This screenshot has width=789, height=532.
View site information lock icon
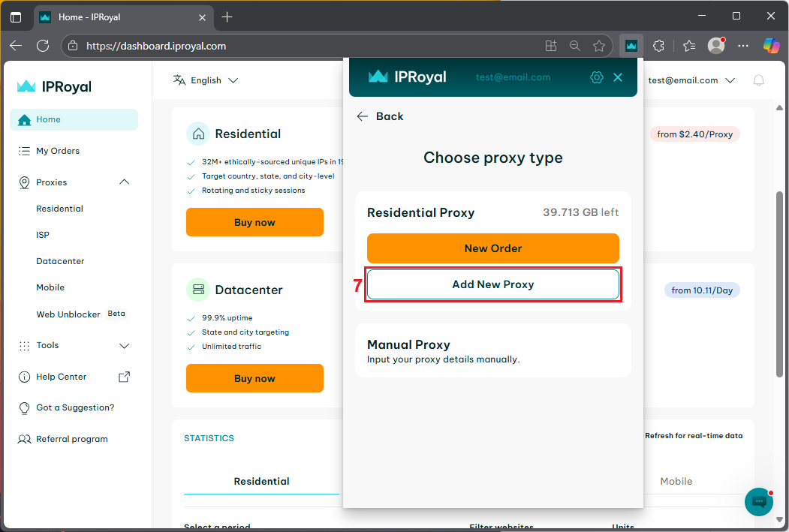[73, 46]
